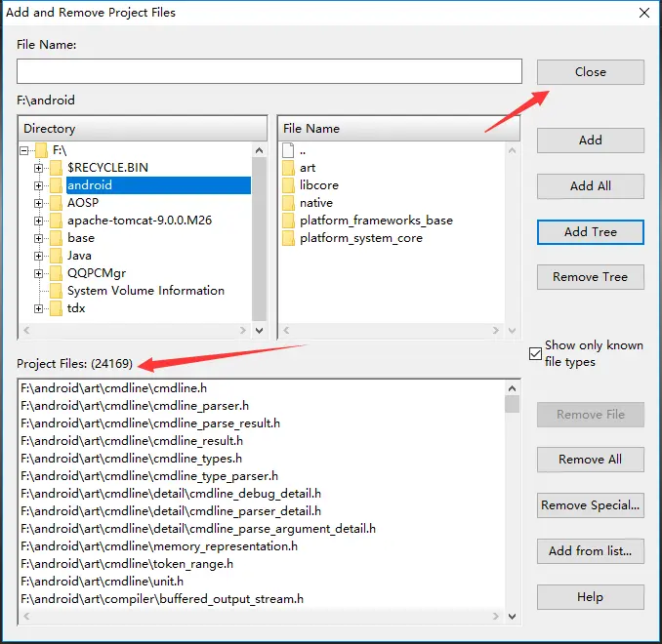Click the $RECYCLE.BIN folder icon
662x644 pixels.
(x=56, y=168)
